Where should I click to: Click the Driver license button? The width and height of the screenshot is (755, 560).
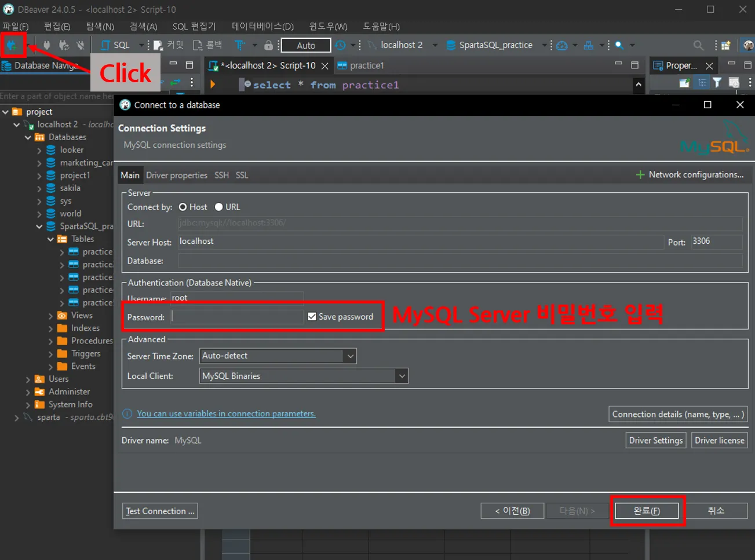click(720, 441)
